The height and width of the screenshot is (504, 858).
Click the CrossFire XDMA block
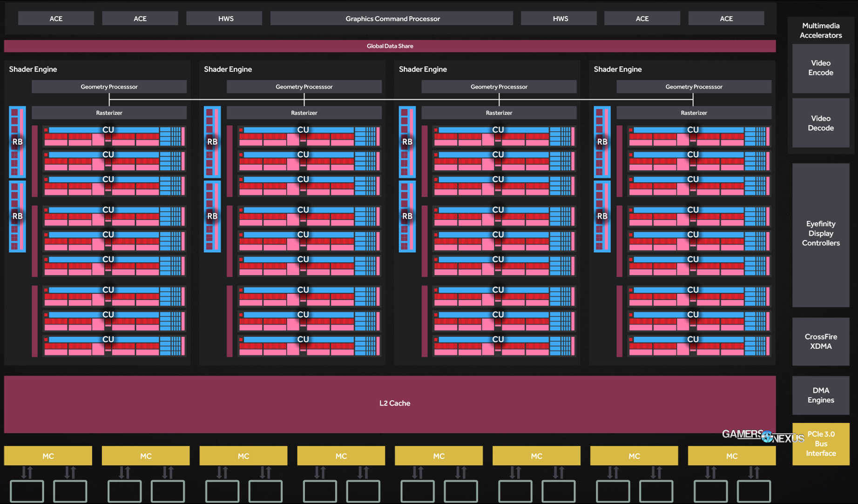pyautogui.click(x=820, y=342)
